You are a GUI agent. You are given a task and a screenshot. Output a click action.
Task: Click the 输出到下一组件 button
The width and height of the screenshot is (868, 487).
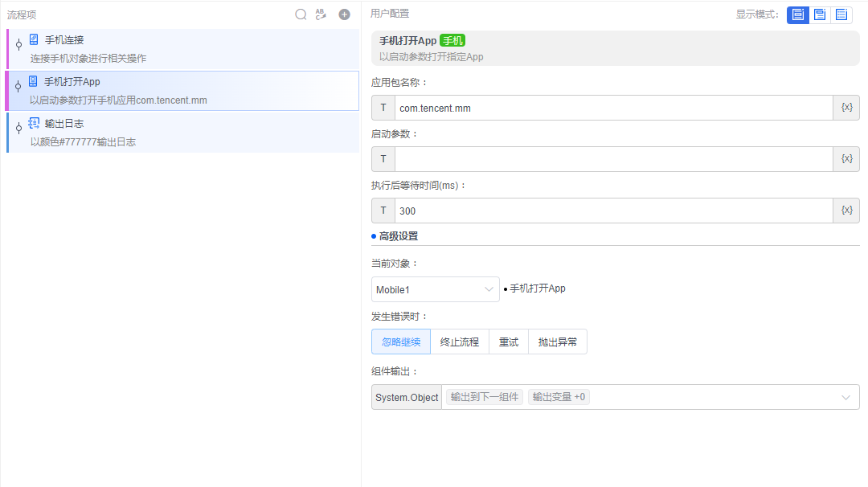[483, 396]
